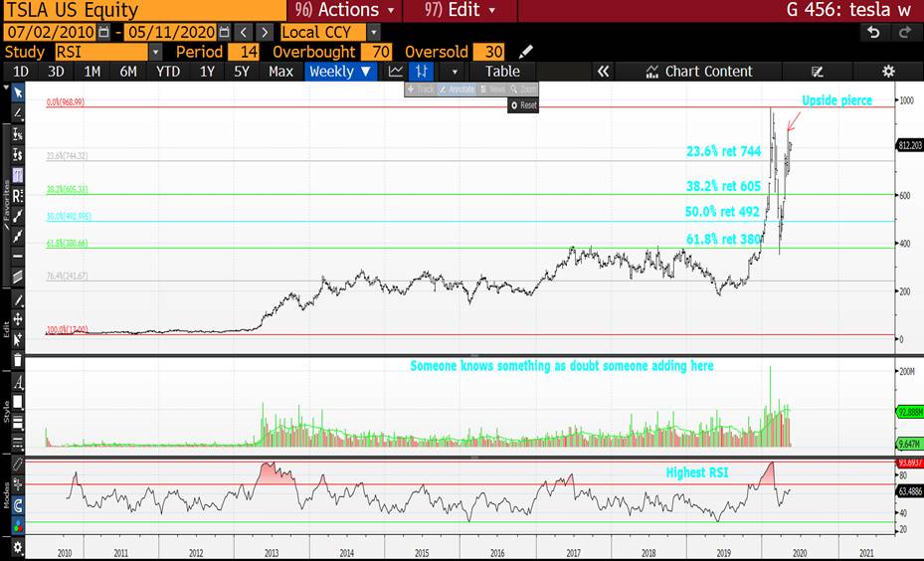
Task: Open Chart Content panel
Action: (x=699, y=72)
